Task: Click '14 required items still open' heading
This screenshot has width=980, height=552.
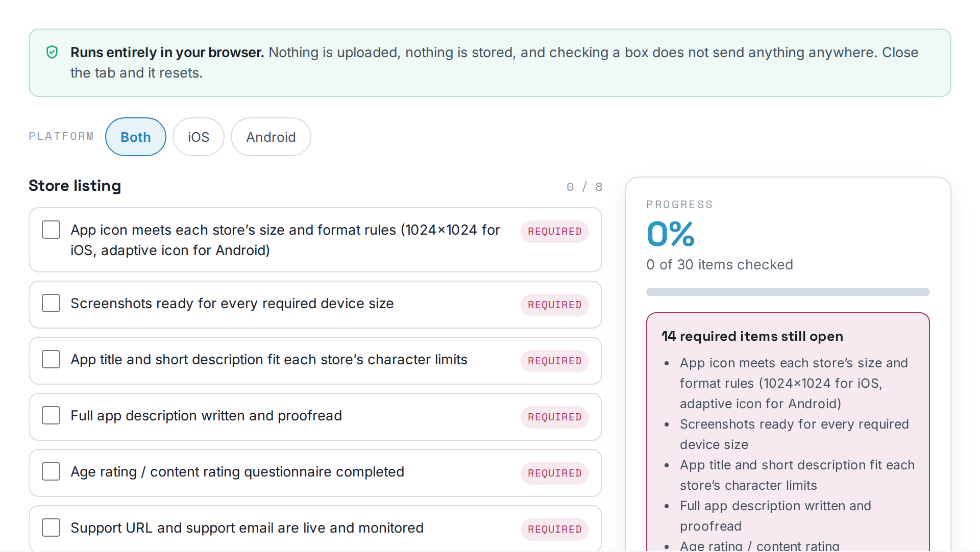Action: coord(752,336)
